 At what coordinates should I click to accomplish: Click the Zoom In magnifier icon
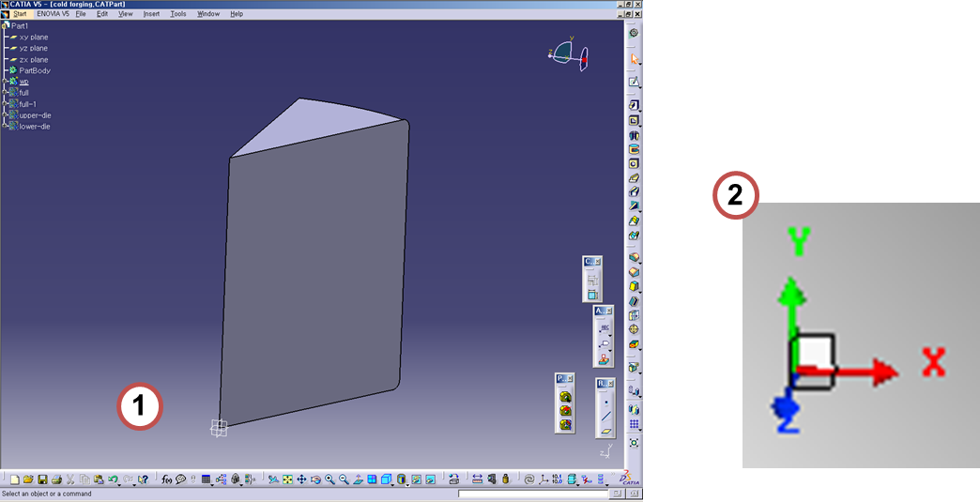click(x=329, y=479)
